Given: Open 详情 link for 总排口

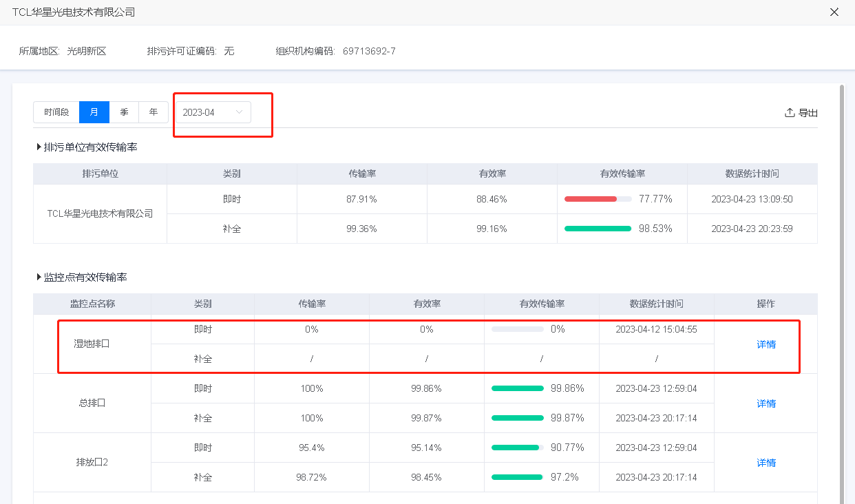Looking at the screenshot, I should coord(766,403).
